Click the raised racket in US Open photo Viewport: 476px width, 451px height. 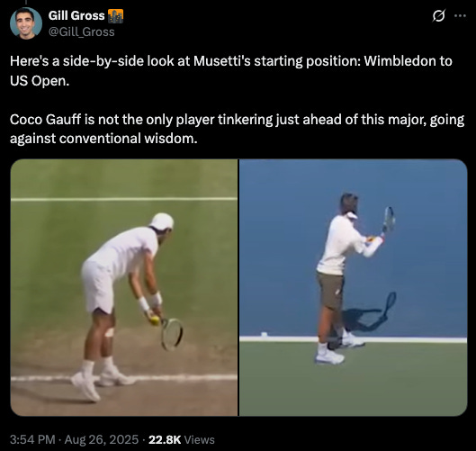point(388,220)
